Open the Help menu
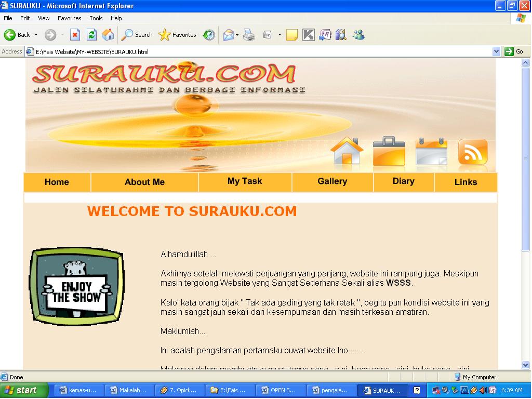 116,18
